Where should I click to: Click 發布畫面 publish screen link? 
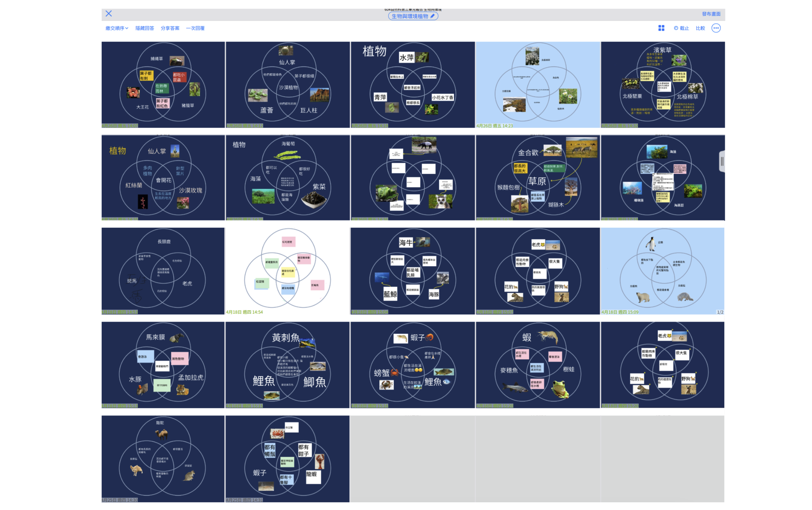[x=711, y=14]
